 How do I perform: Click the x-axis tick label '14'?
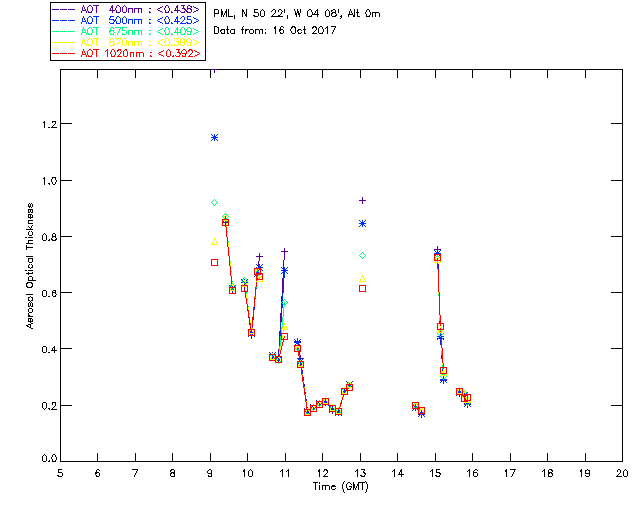(398, 473)
